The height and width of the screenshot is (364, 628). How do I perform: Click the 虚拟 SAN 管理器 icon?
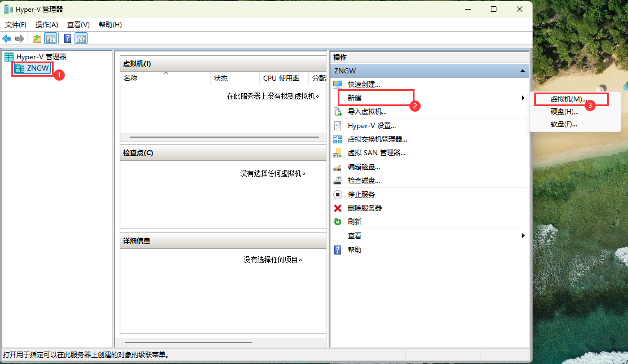[338, 153]
